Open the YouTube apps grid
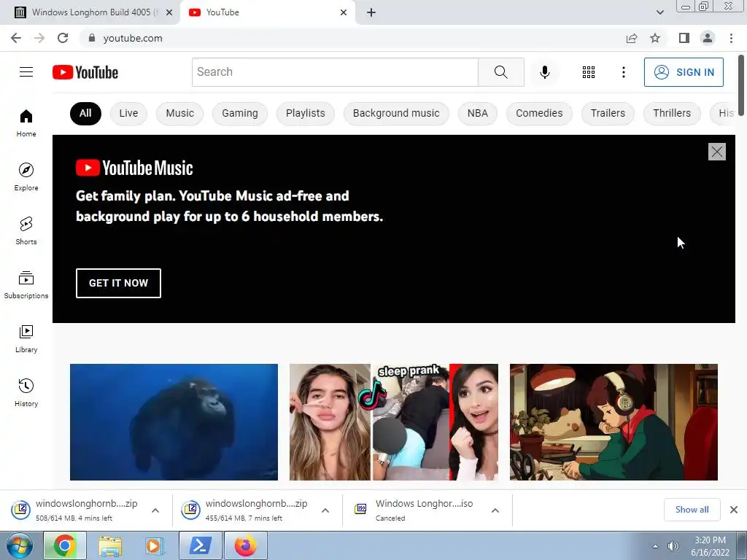This screenshot has height=560, width=747. coord(589,72)
